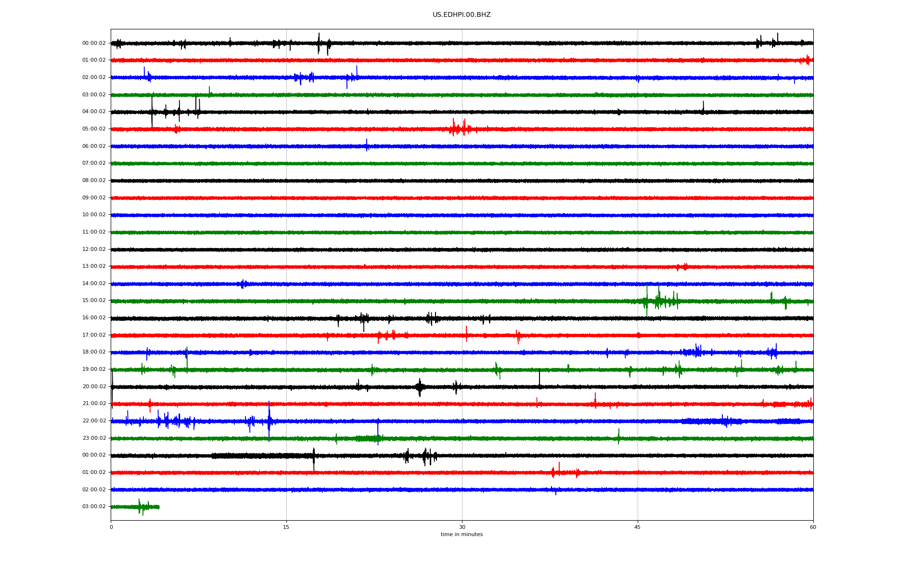
Task: Click the x-axis tick label 0
Action: [x=111, y=527]
